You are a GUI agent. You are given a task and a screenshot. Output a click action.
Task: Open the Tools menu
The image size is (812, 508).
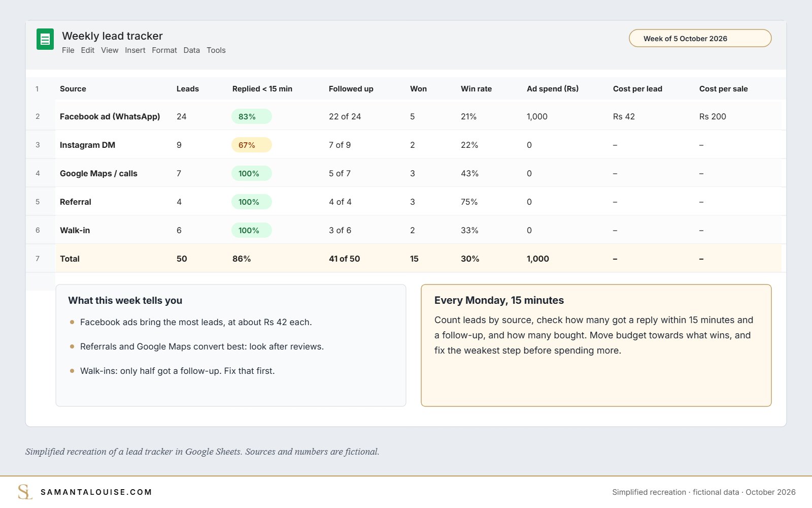coord(216,50)
